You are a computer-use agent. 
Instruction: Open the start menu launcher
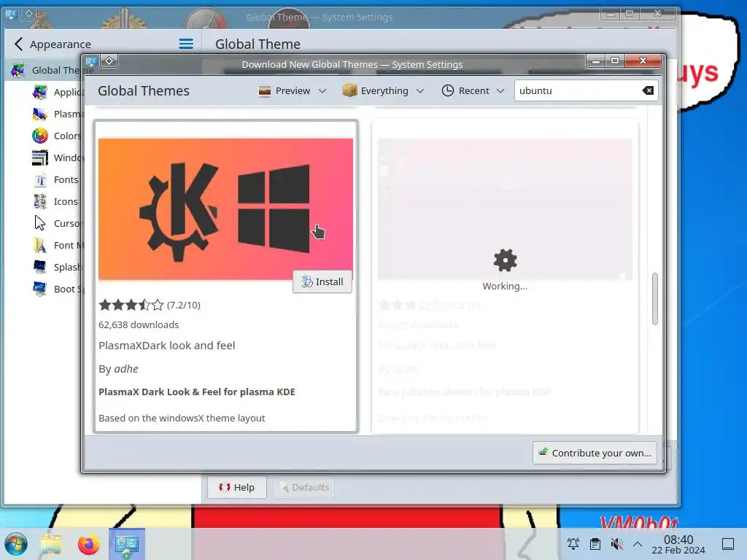tap(16, 544)
